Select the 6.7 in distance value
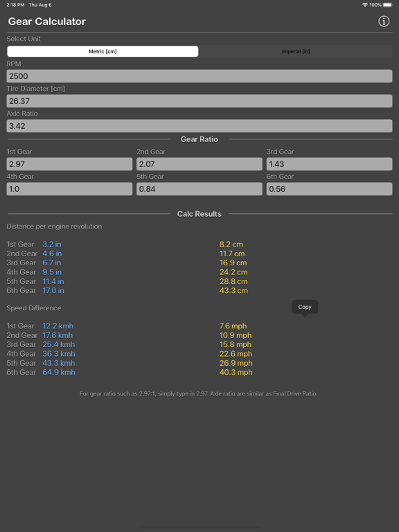 [x=52, y=263]
